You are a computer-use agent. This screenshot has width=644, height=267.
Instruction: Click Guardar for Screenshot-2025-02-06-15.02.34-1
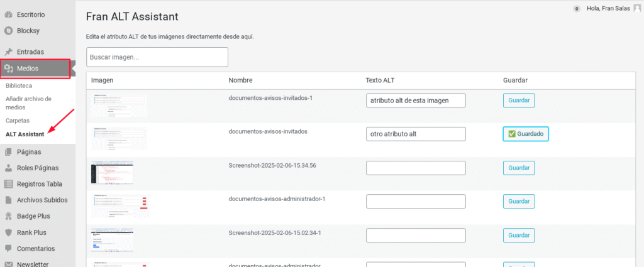coord(519,235)
